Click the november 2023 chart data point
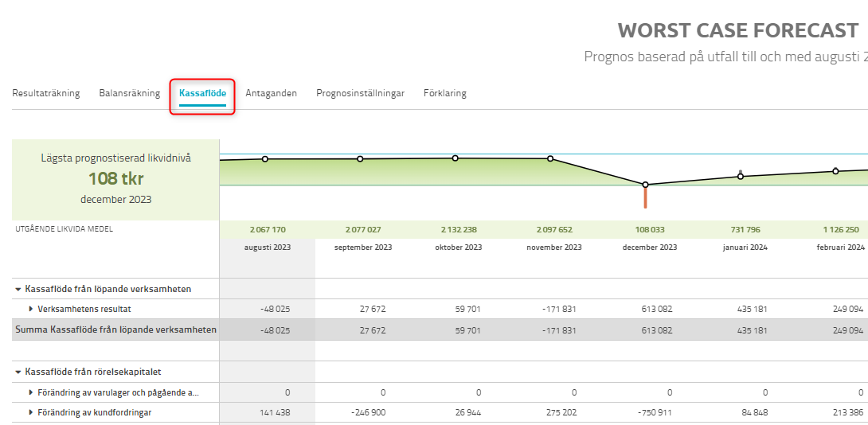The width and height of the screenshot is (868, 425). [x=550, y=158]
